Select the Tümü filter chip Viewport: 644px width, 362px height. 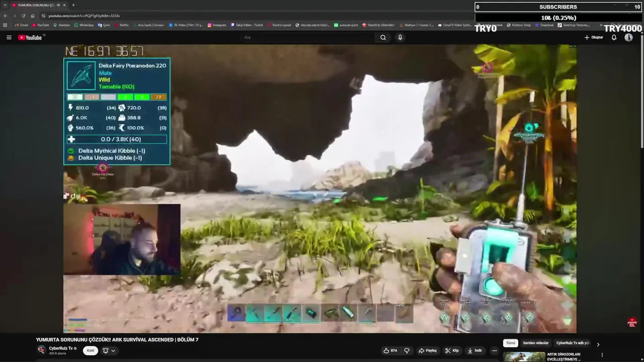[x=510, y=343]
